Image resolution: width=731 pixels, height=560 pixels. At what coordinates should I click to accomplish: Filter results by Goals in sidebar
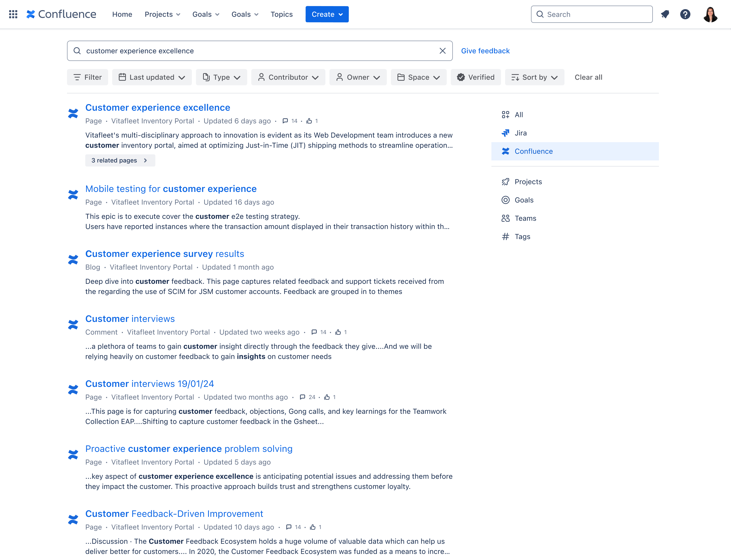point(575,200)
